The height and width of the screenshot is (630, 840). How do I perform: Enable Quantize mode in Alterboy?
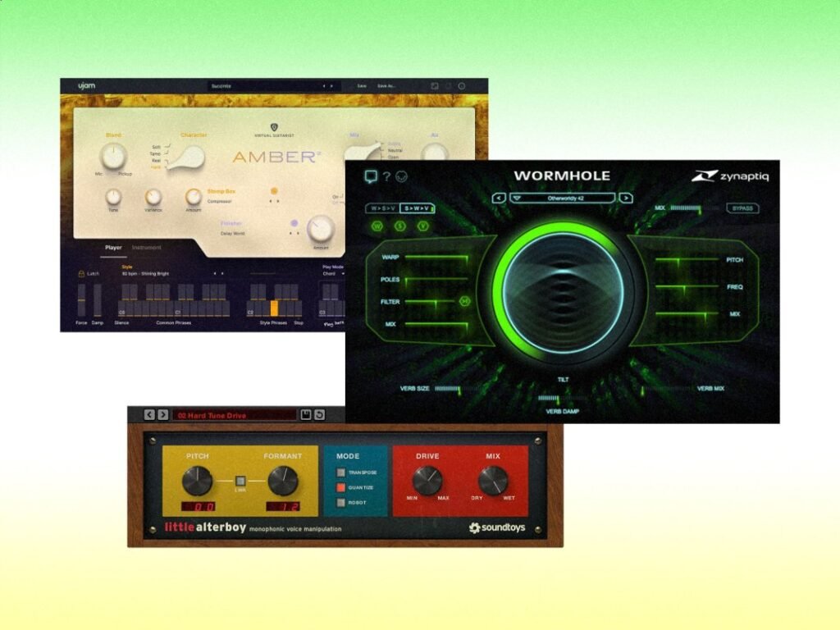[x=340, y=487]
